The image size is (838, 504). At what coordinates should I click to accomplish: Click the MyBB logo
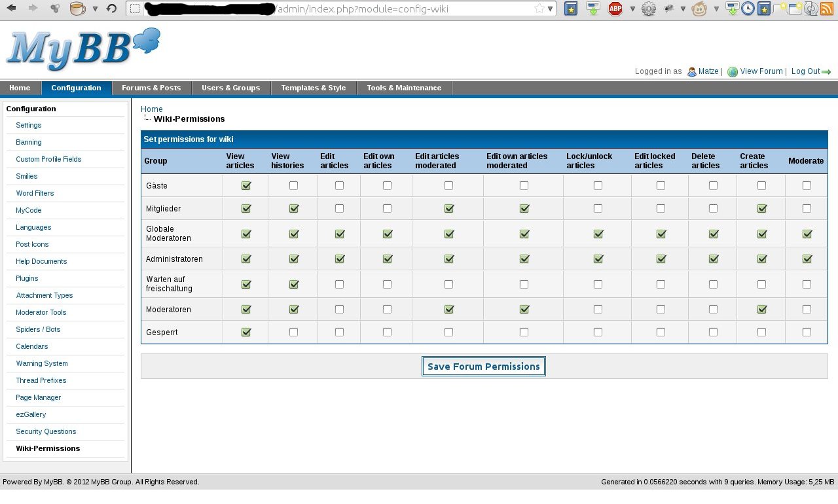coord(83,49)
